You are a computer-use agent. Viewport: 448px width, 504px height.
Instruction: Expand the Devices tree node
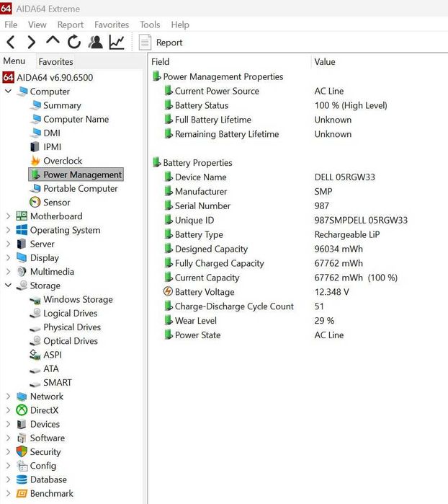[9, 424]
